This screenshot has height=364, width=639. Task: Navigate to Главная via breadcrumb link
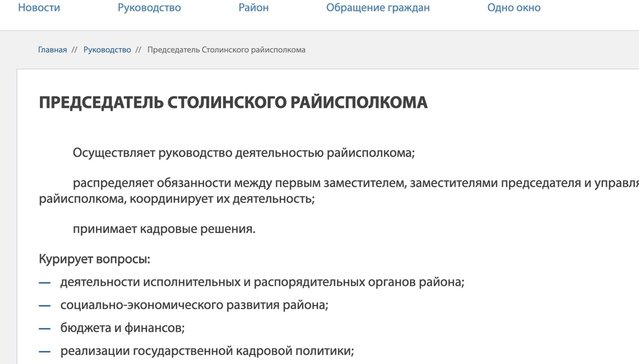pyautogui.click(x=52, y=49)
